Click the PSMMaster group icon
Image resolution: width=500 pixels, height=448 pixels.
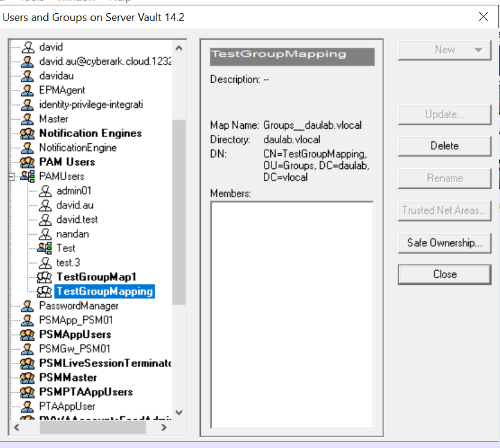pyautogui.click(x=28, y=377)
